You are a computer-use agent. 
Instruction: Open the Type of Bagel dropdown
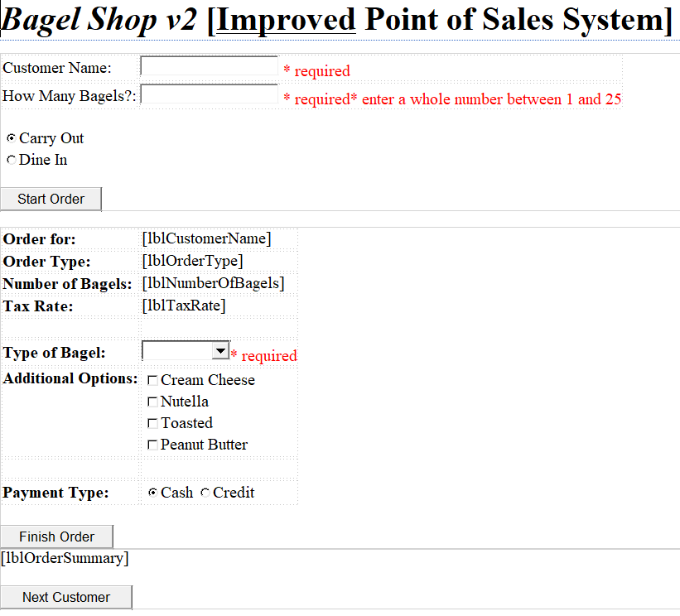[x=184, y=350]
